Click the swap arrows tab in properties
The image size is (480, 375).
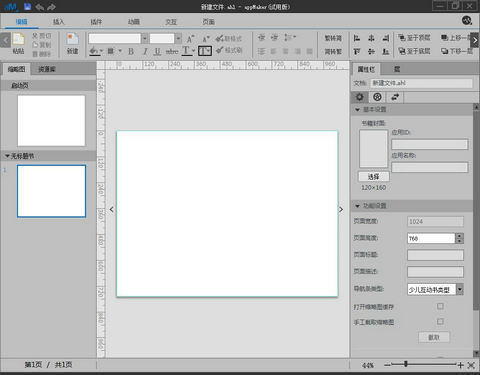pyautogui.click(x=395, y=97)
